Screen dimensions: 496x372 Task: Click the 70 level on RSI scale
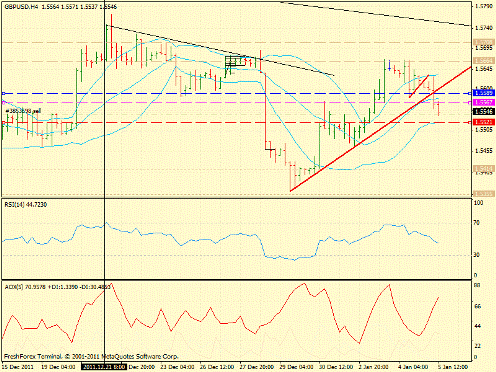(477, 223)
